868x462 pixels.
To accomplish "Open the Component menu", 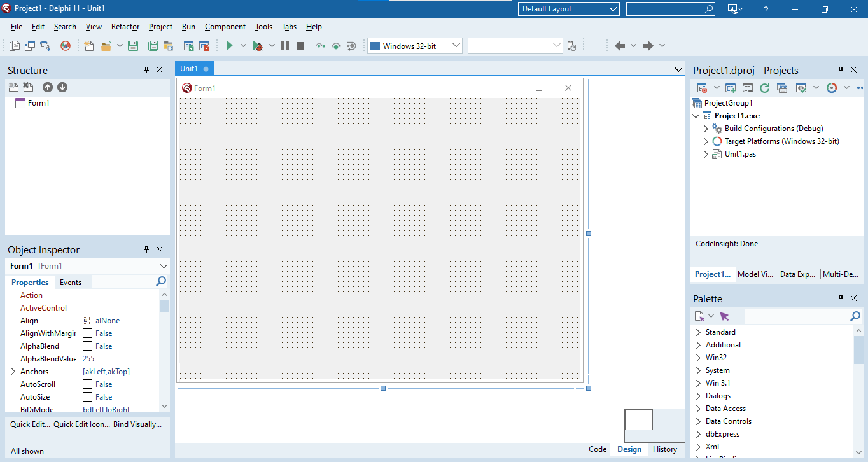I will coord(225,27).
